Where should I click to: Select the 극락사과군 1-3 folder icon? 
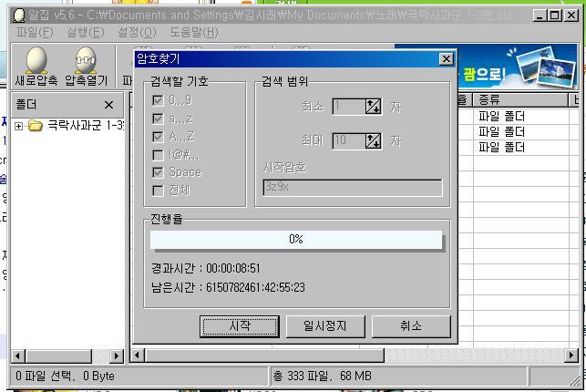[36, 126]
